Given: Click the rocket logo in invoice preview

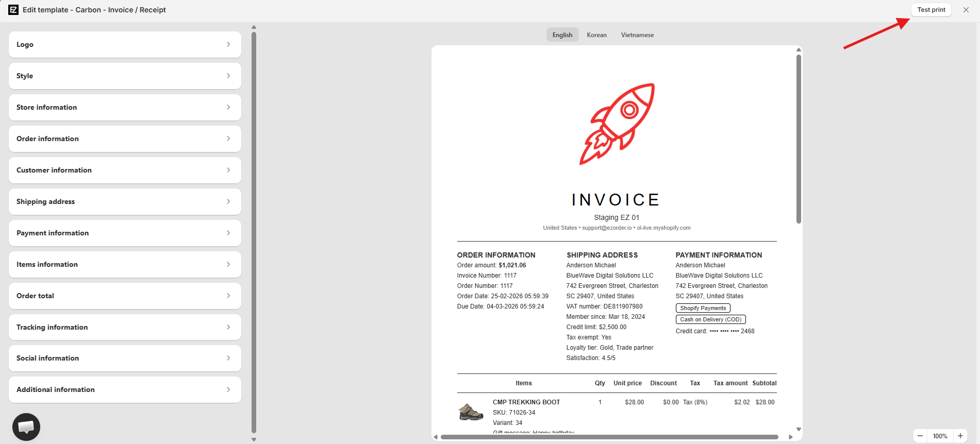Looking at the screenshot, I should [617, 124].
